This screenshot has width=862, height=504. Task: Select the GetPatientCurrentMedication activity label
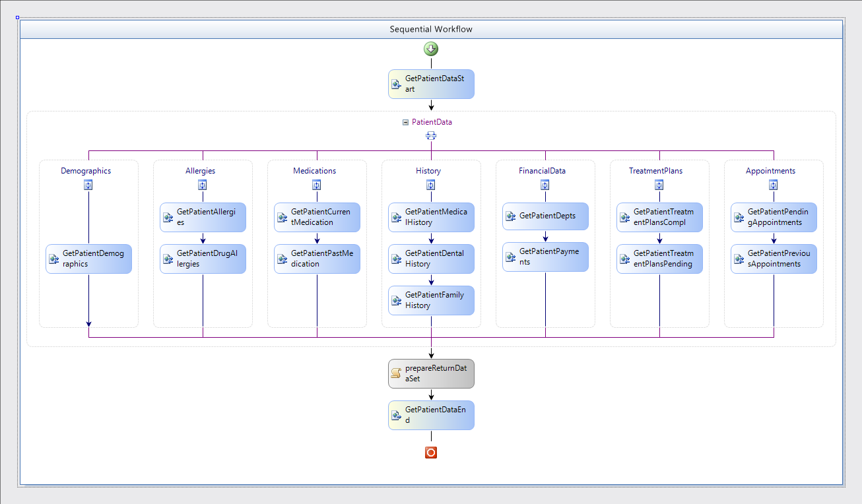(x=321, y=217)
